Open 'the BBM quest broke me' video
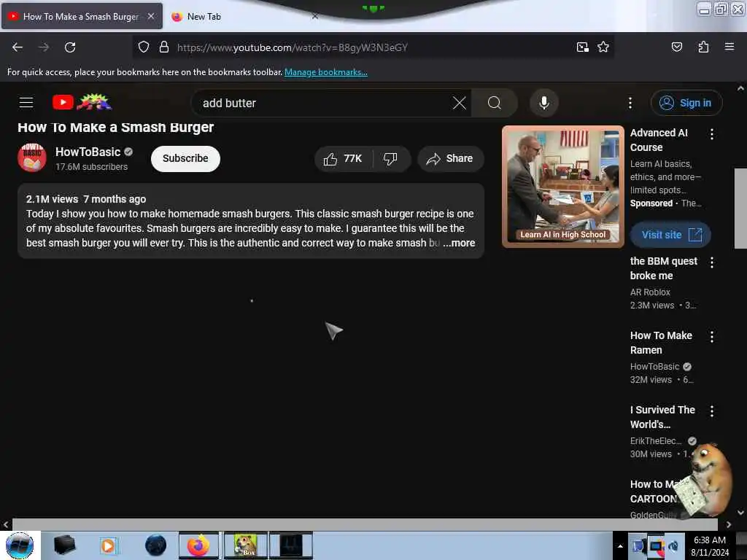 pyautogui.click(x=663, y=268)
